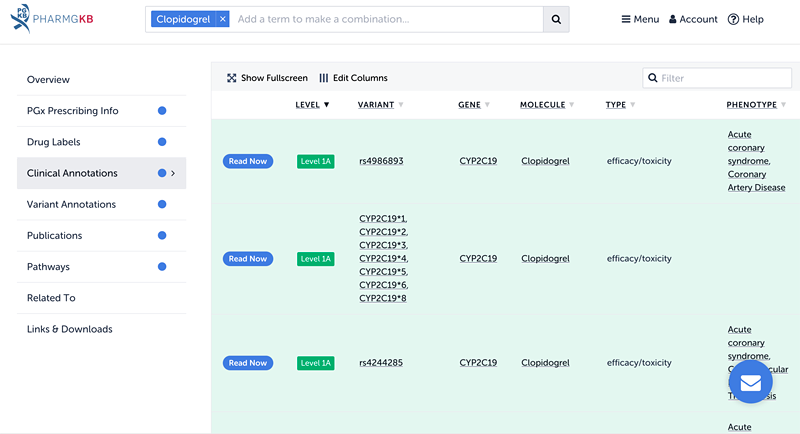Open the Related To section
Viewport: 800px width, 434px height.
point(102,298)
